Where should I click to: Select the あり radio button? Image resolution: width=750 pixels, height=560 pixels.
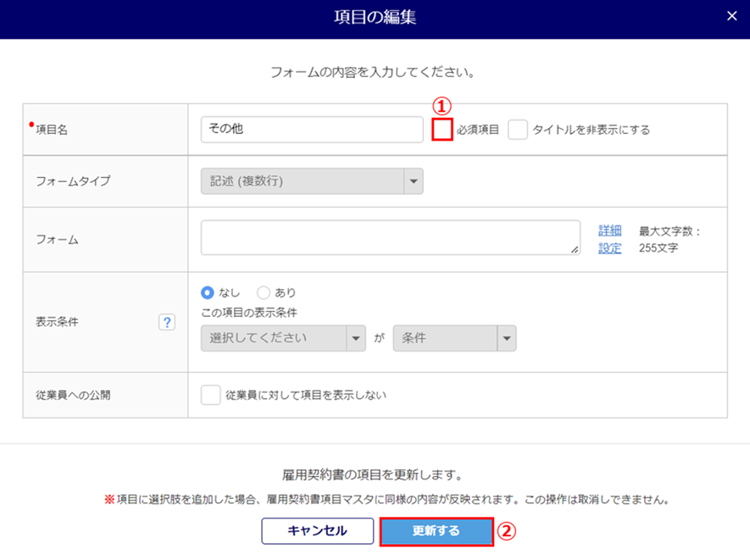pos(264,292)
